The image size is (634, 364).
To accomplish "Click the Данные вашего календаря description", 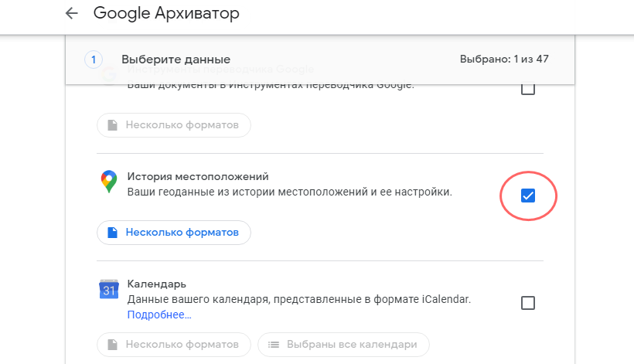I will click(299, 299).
